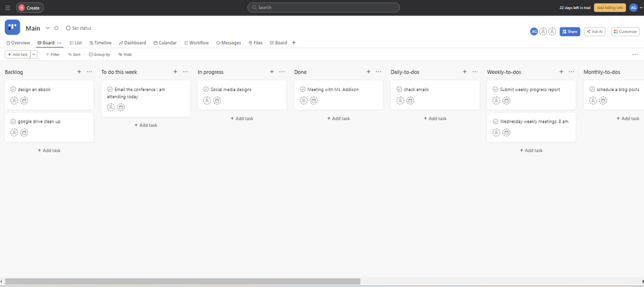
Task: Complete Wednesday weekly meetings task
Action: click(x=495, y=121)
